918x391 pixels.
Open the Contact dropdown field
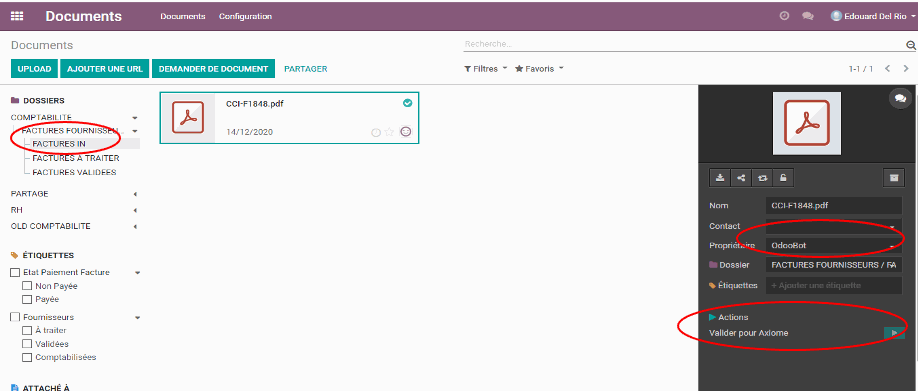834,227
